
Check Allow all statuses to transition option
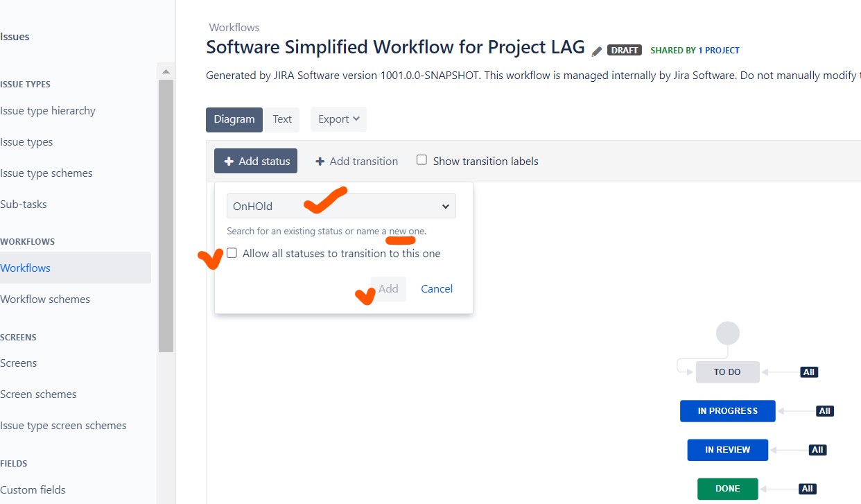pyautogui.click(x=232, y=253)
